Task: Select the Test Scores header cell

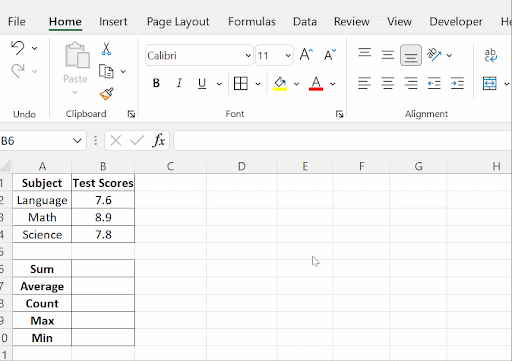Action: (x=103, y=183)
